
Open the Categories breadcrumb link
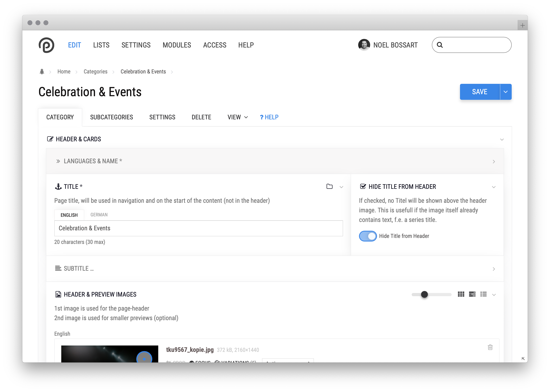[x=95, y=72]
